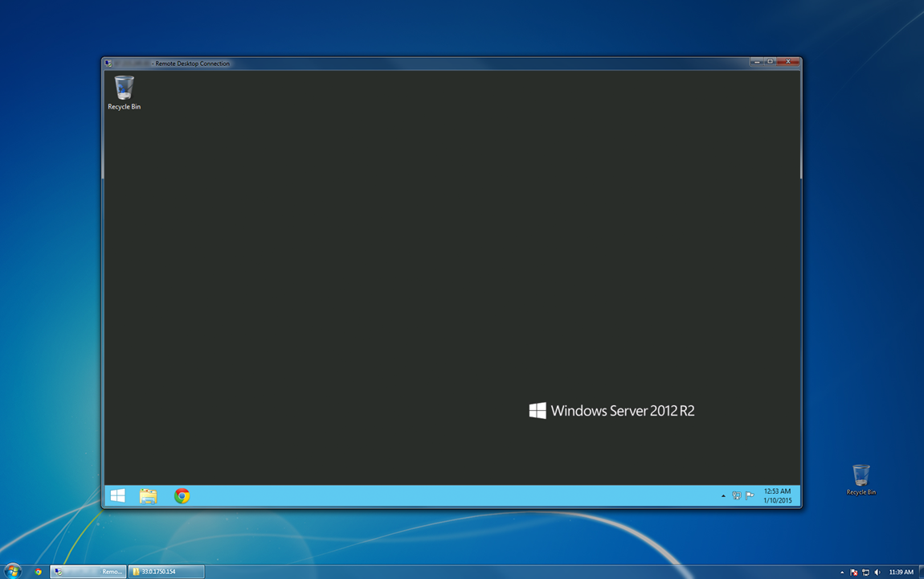Select the Remote Desktop Connection taskbar button
This screenshot has height=579, width=924.
[88, 571]
